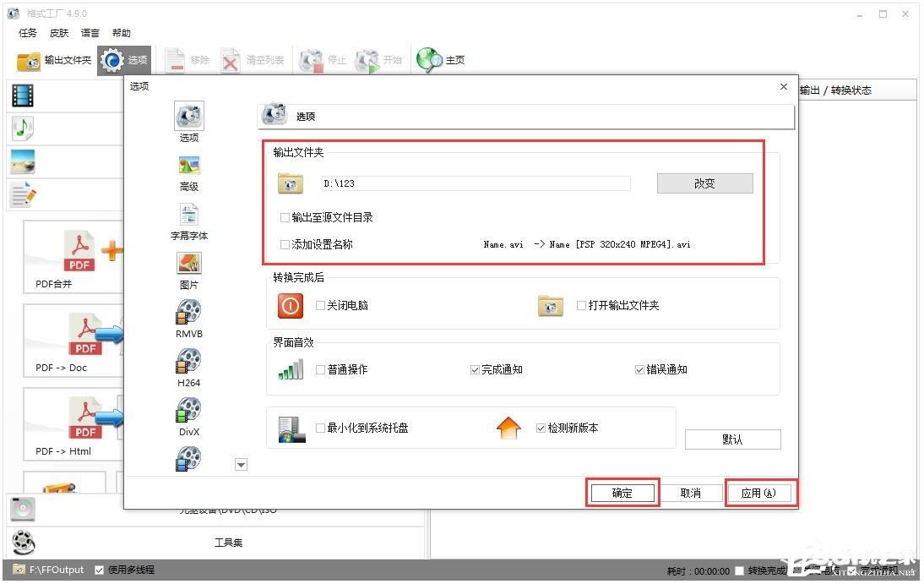Click the red power icon for 关闭电脑
The width and height of the screenshot is (924, 584).
(291, 306)
